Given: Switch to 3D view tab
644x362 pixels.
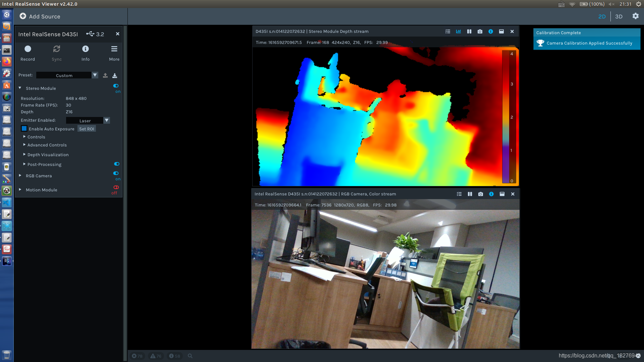Looking at the screenshot, I should coord(619,16).
